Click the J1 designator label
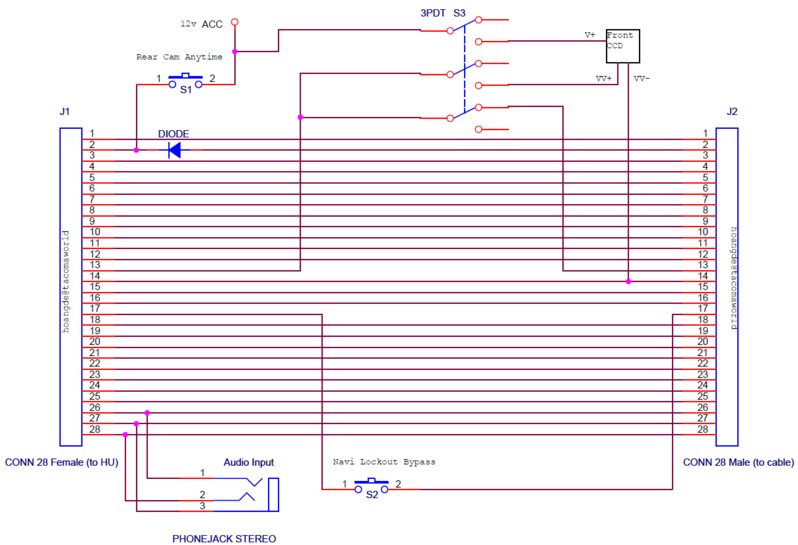 pos(65,111)
